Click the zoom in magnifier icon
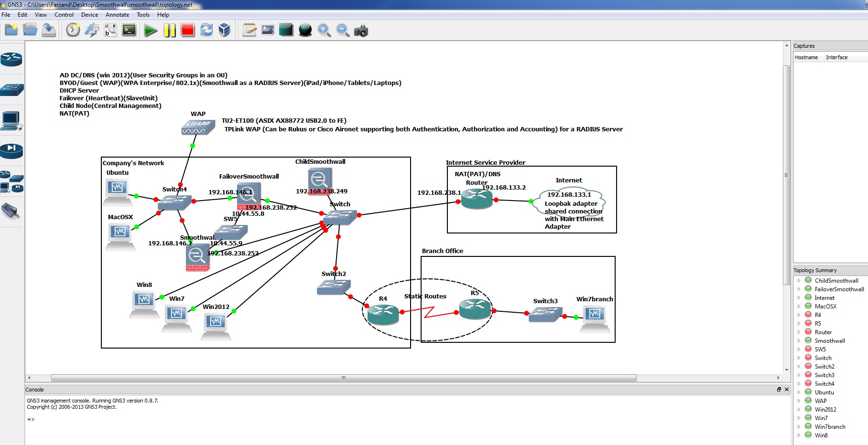The image size is (868, 445). pyautogui.click(x=324, y=31)
